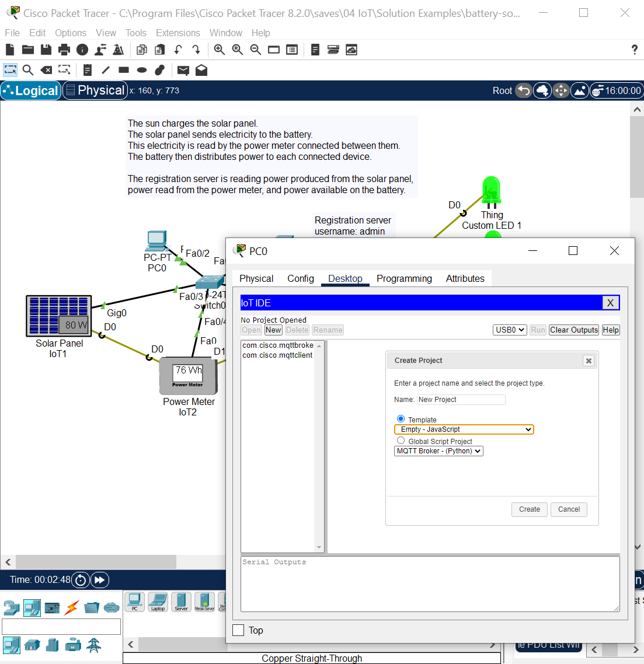
Task: Open the USB0 port selector
Action: 509,330
